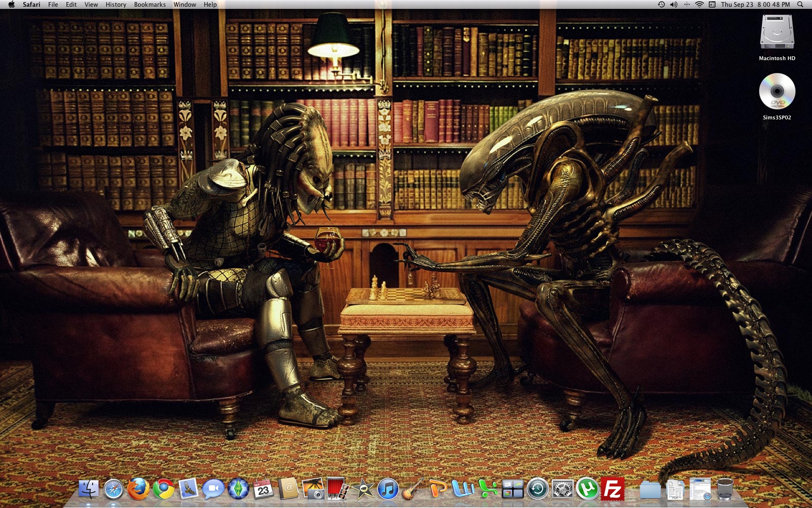Launch Google Chrome from the dock
This screenshot has height=508, width=812.
[164, 489]
